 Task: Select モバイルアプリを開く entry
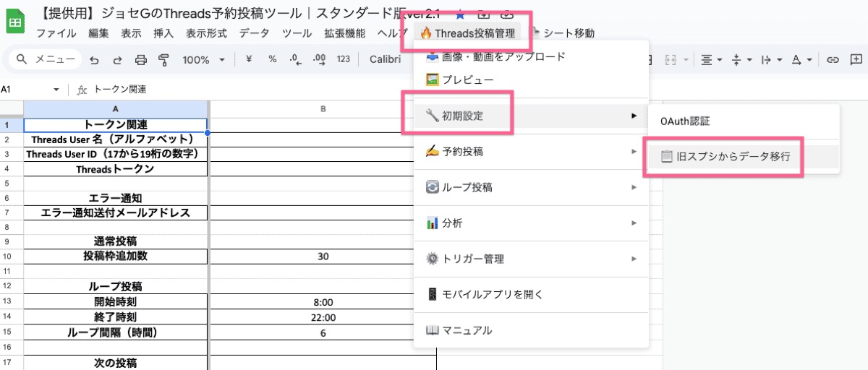(x=531, y=294)
